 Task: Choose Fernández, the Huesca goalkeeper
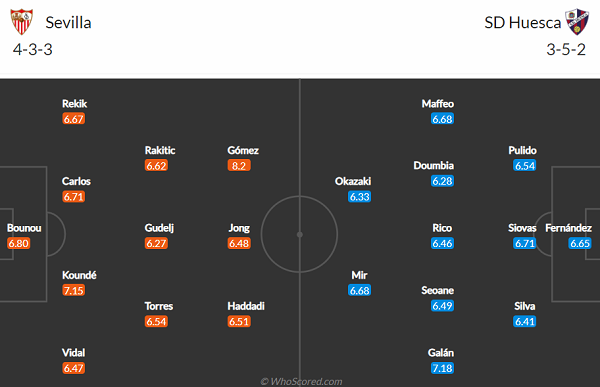(x=569, y=228)
